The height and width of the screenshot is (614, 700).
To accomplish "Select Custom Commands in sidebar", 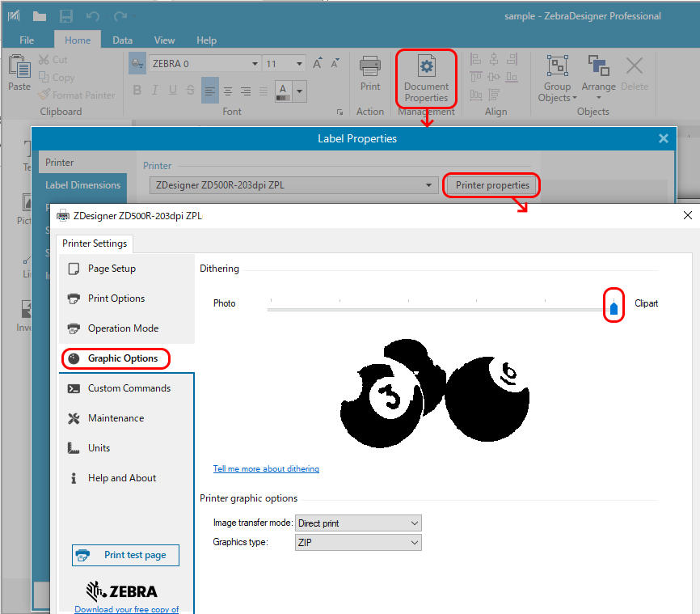I will [x=129, y=388].
